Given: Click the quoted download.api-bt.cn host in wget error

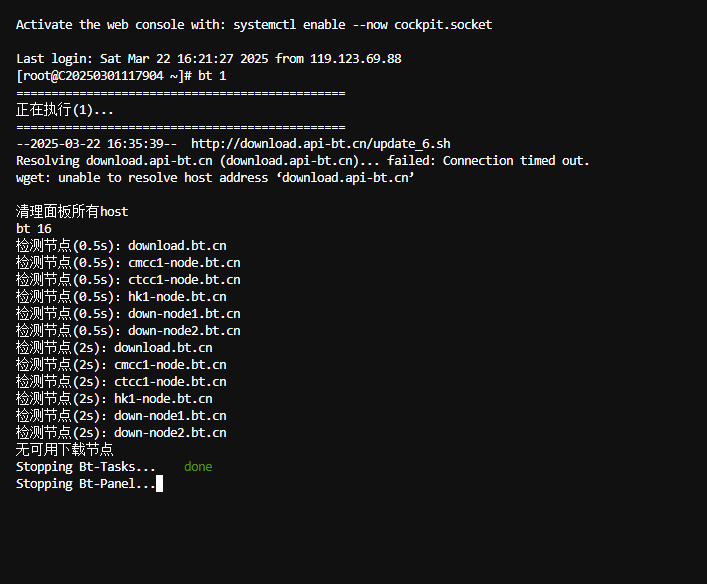Looking at the screenshot, I should [x=345, y=178].
